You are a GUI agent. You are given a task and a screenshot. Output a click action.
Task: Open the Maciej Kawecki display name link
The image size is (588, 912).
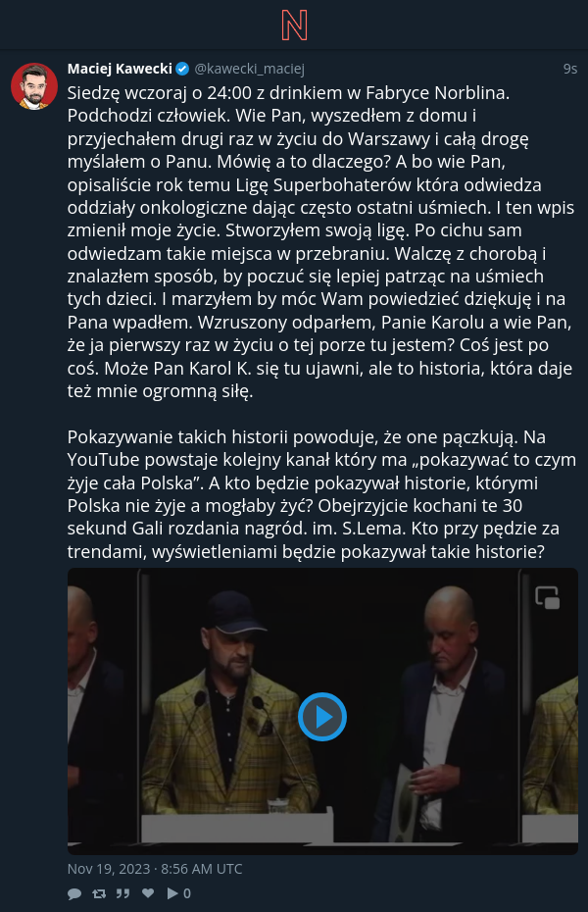tap(120, 69)
